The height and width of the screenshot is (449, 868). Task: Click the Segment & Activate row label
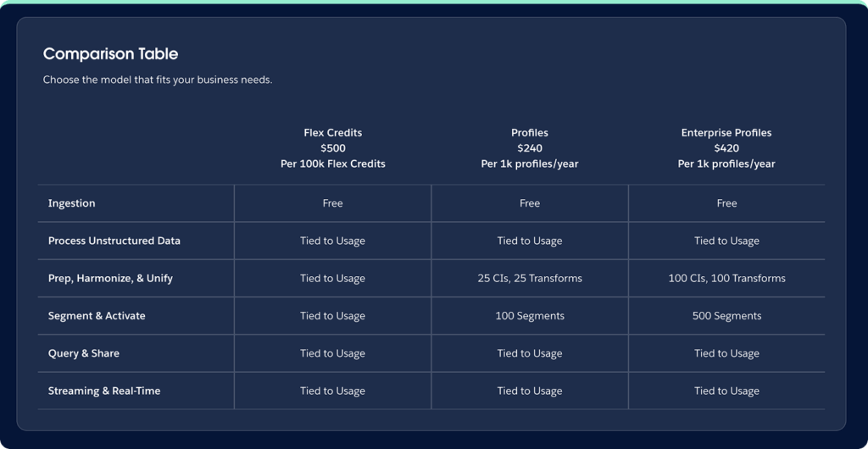point(97,316)
